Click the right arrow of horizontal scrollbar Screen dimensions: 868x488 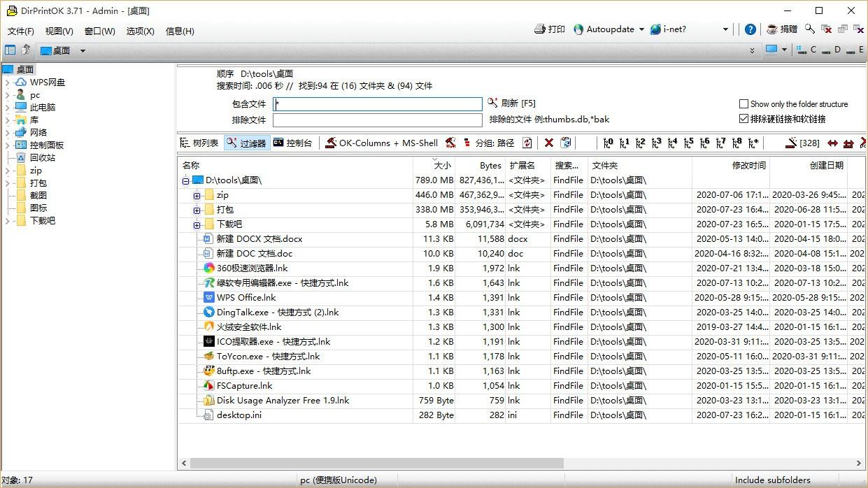(860, 463)
